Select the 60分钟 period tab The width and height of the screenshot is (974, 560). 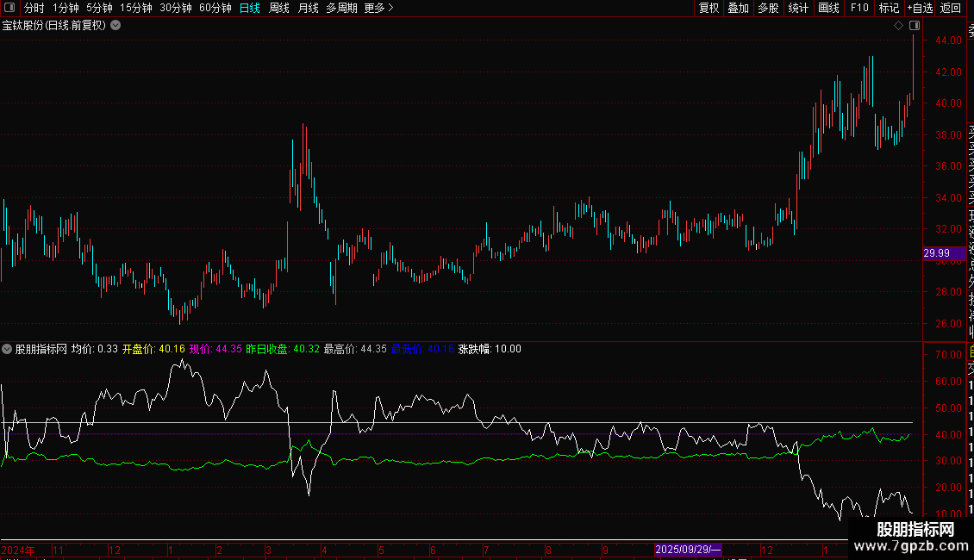click(x=215, y=8)
